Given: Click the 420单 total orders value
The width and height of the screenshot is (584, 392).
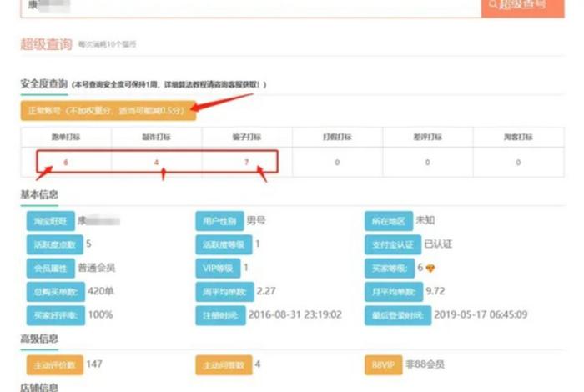Looking at the screenshot, I should click(101, 291).
